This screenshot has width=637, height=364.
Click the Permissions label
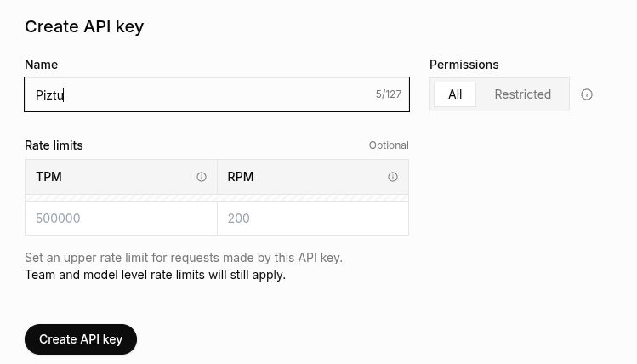pos(464,65)
